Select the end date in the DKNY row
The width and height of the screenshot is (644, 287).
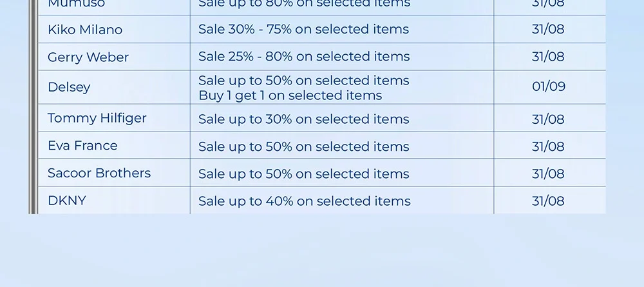coord(548,201)
